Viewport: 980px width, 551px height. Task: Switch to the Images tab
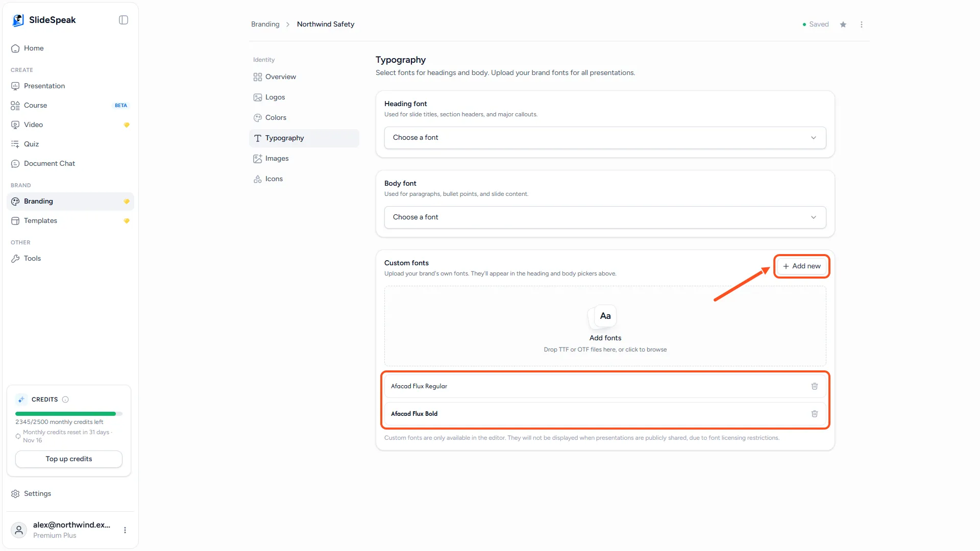point(304,158)
